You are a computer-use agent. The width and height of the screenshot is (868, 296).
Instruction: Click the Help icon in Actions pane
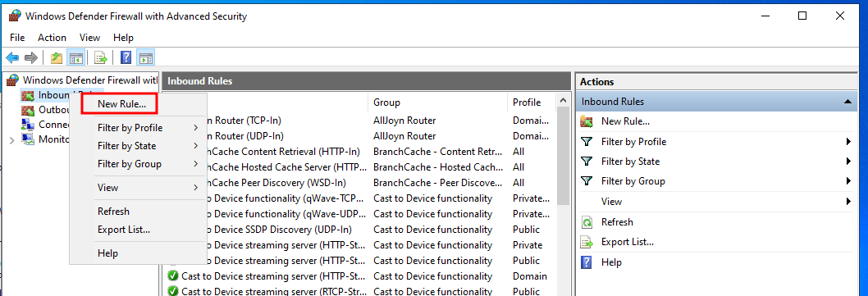[x=587, y=262]
